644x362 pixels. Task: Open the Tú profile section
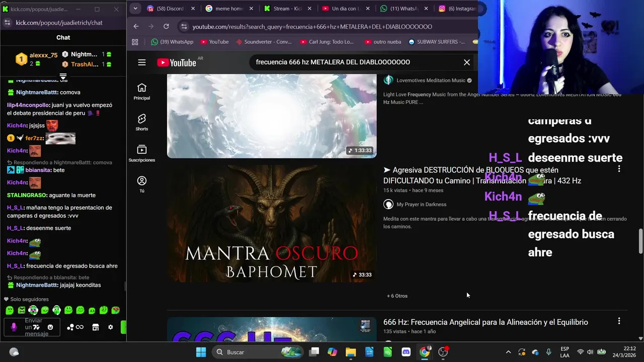click(142, 185)
